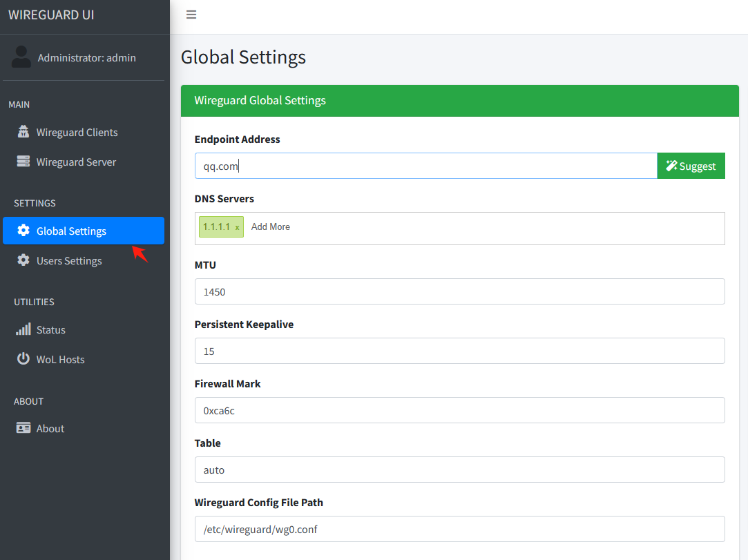Viewport: 748px width, 560px height.
Task: Focus the Endpoint Address input field
Action: [x=425, y=166]
